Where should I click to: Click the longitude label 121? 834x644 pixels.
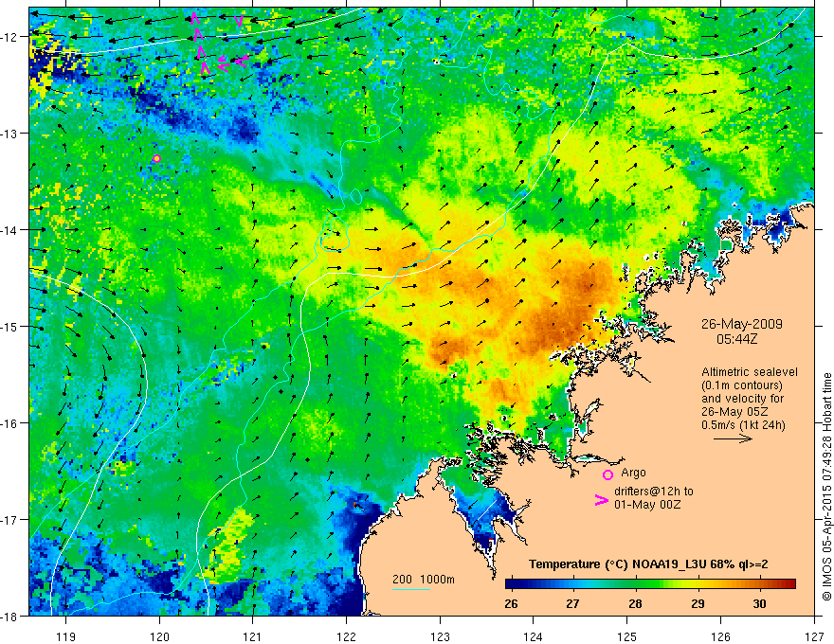coord(253,636)
